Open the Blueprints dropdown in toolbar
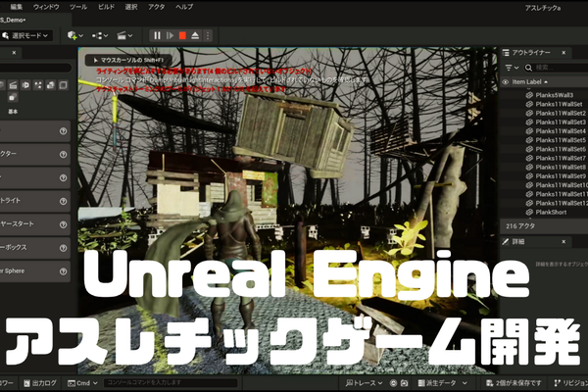 100,35
